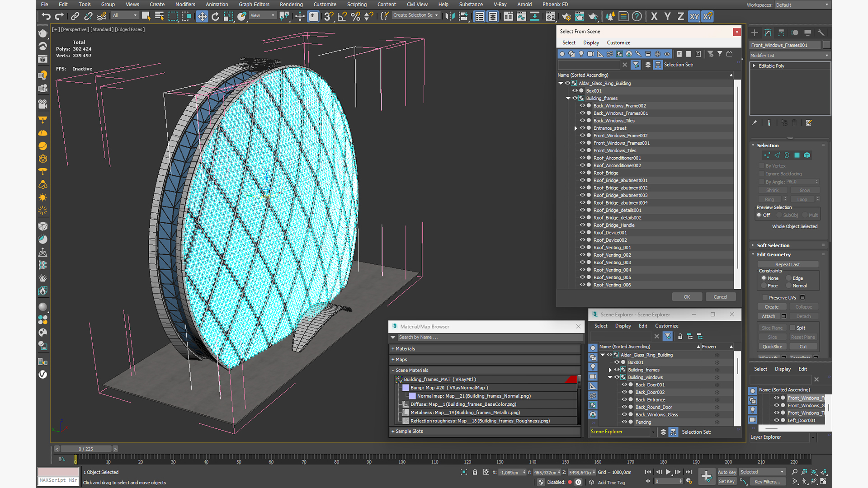
Task: Collapse the Building_frames group in Select From Scene
Action: click(568, 99)
